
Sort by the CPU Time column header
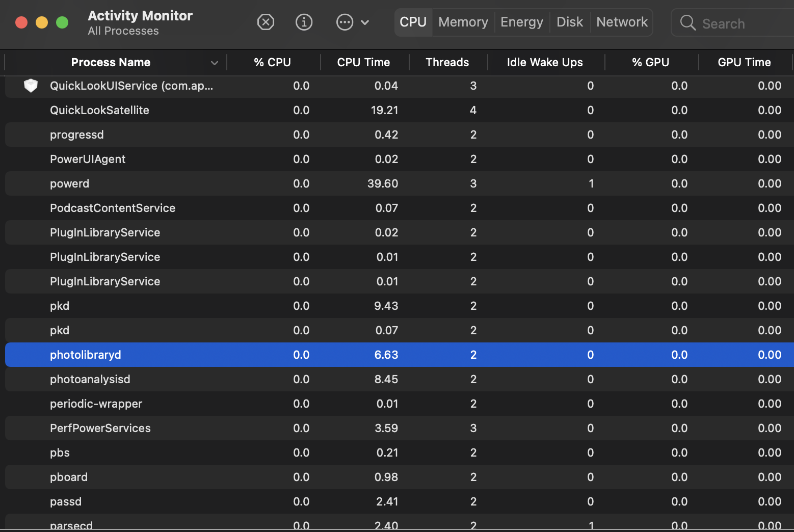(x=363, y=63)
